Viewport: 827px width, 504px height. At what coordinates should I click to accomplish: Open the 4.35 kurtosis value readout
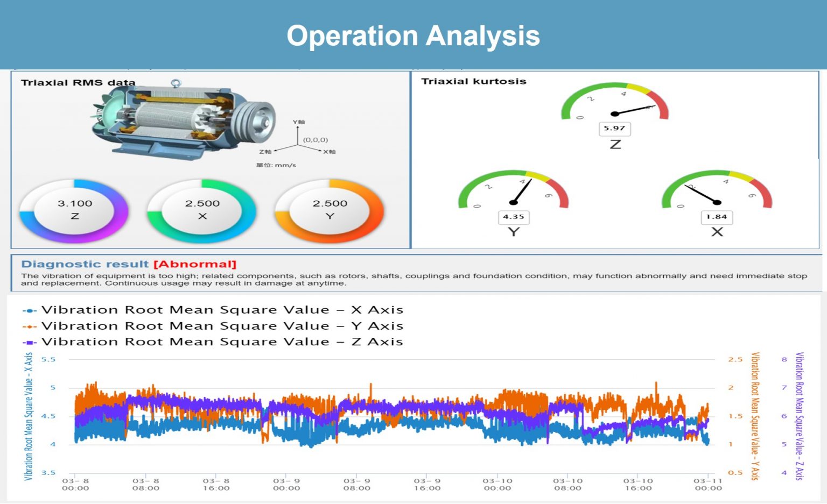[x=513, y=217]
